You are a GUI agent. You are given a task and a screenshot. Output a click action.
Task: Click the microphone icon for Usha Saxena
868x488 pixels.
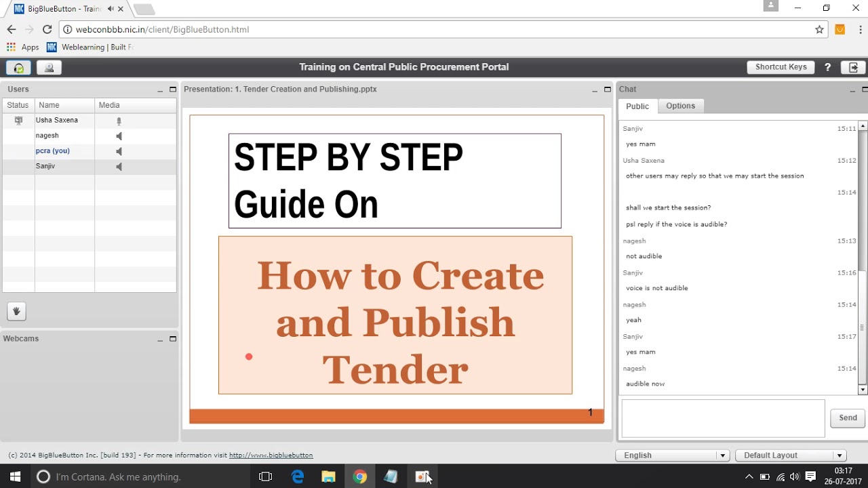(x=119, y=121)
